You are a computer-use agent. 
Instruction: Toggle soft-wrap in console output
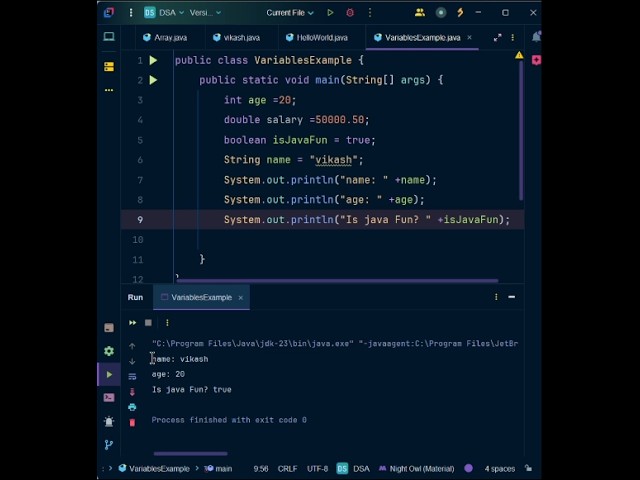(x=132, y=376)
